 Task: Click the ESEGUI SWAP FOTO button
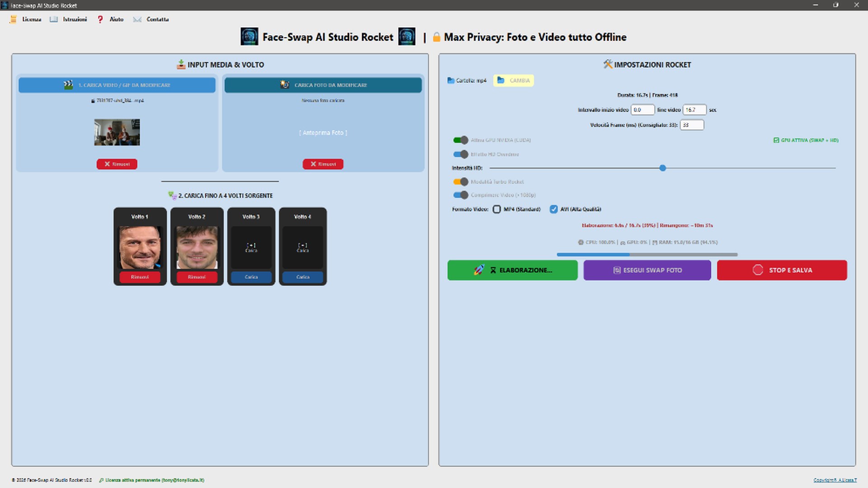coord(647,270)
